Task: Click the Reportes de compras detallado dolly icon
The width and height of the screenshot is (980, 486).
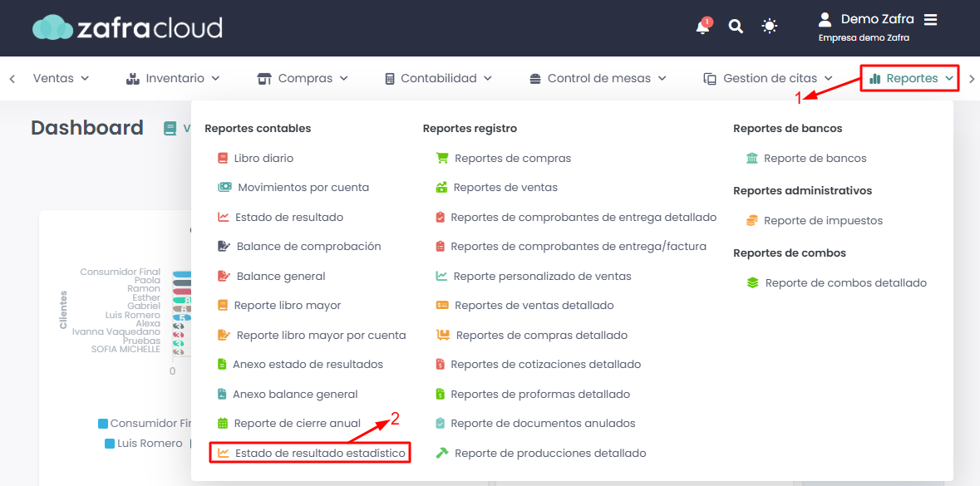Action: (442, 335)
